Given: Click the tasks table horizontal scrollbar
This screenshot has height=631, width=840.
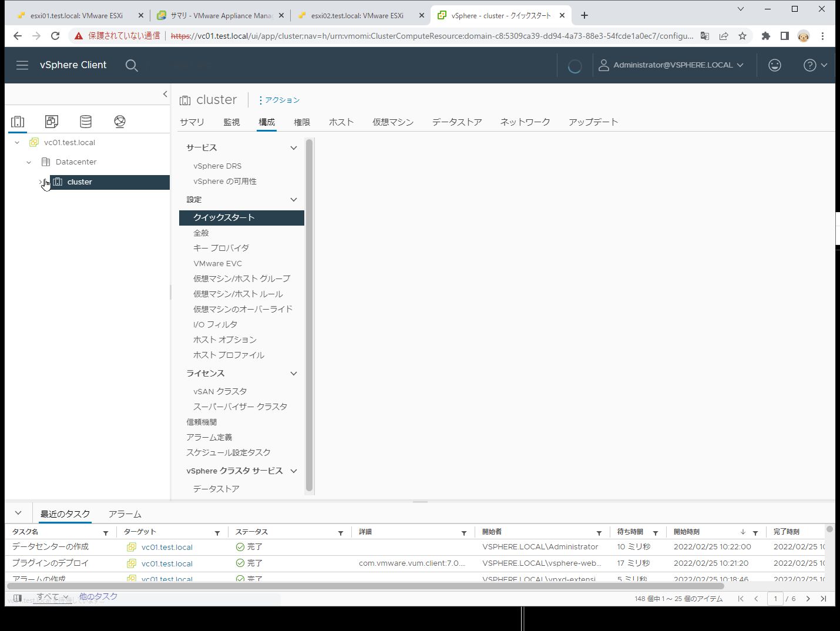Looking at the screenshot, I should [365, 586].
